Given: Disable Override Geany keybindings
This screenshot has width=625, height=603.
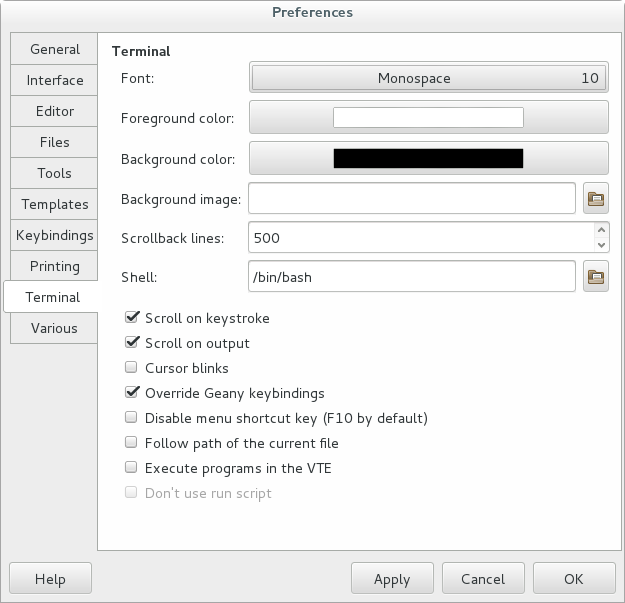Looking at the screenshot, I should (131, 393).
